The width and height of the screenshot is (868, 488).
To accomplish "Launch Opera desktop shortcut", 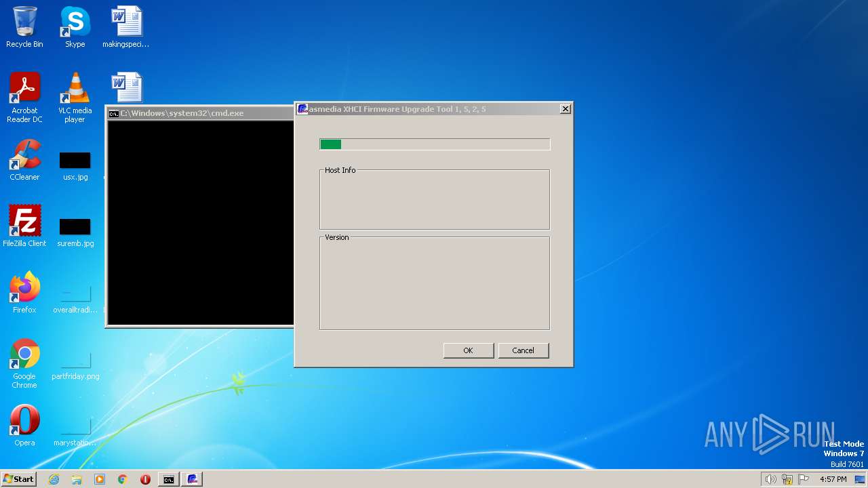I will pos(24,426).
